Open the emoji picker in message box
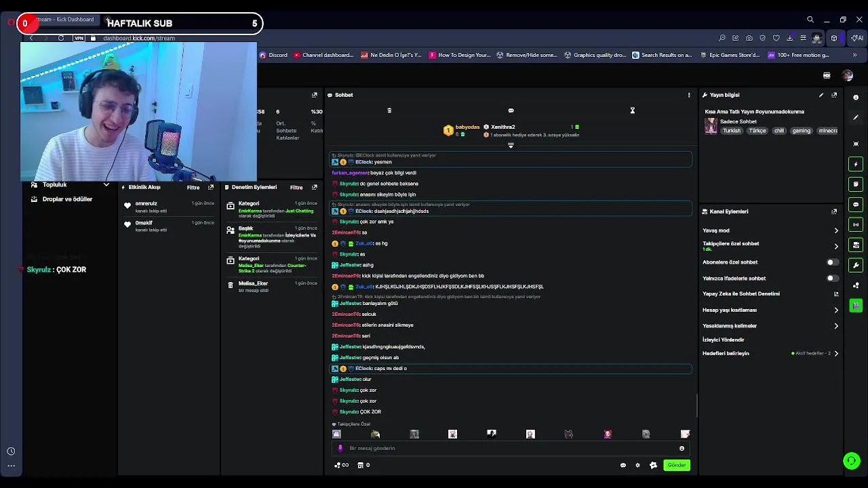 click(x=682, y=448)
